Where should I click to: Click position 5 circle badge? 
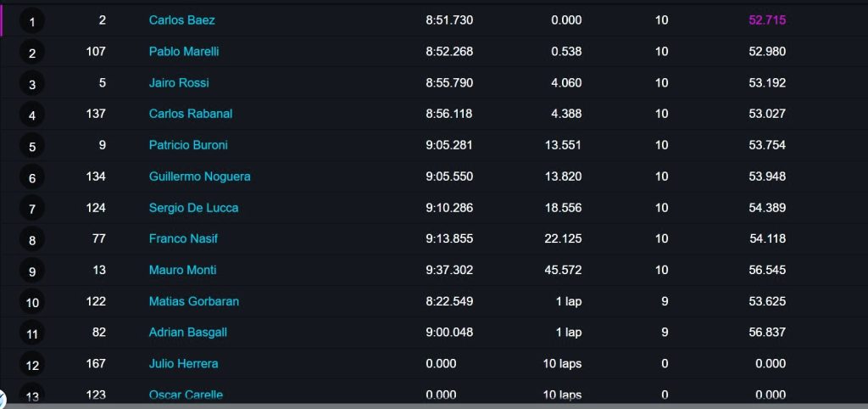[32, 147]
